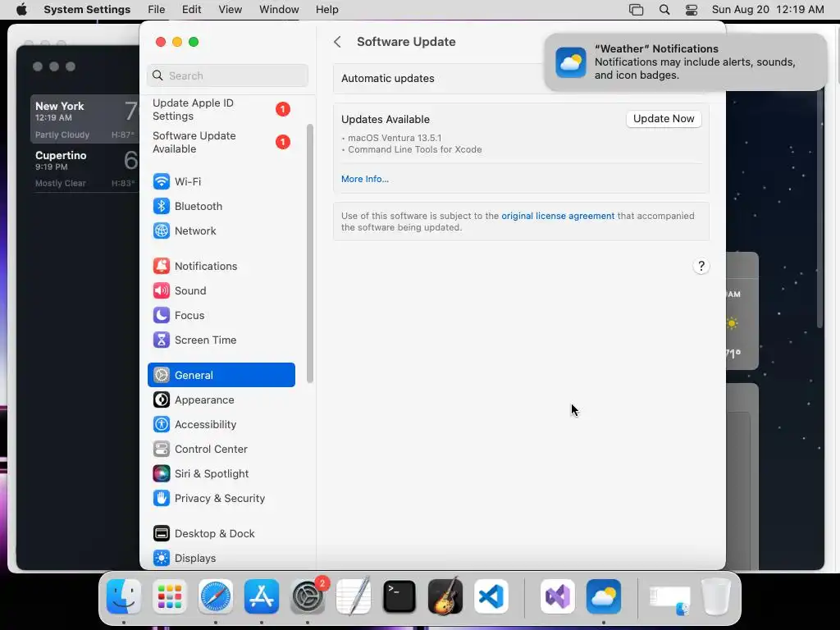Open Wi-Fi settings in the sidebar
The image size is (840, 630).
[221, 181]
